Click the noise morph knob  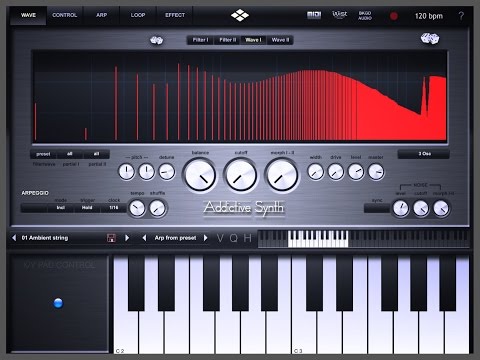(x=441, y=208)
